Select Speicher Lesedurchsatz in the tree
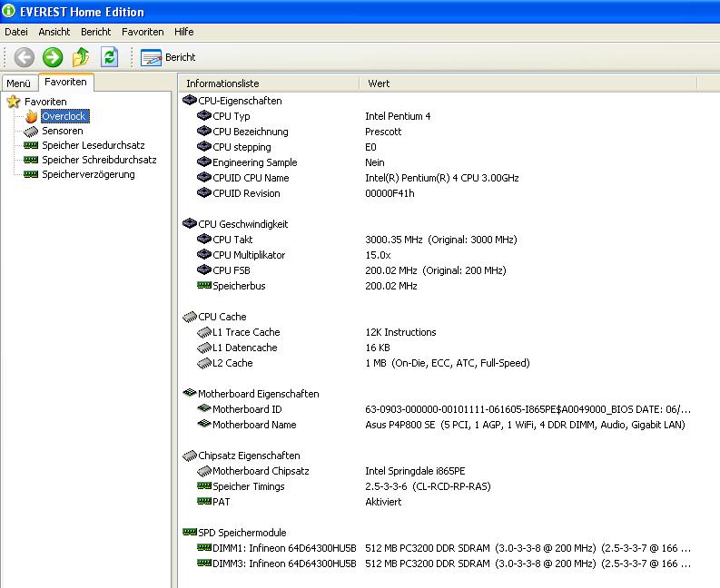 (94, 145)
